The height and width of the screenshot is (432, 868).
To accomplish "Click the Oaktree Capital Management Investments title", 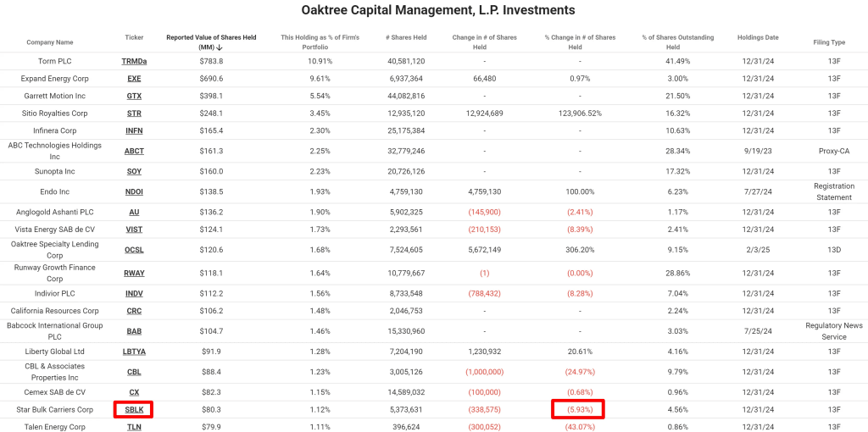I will pyautogui.click(x=438, y=10).
